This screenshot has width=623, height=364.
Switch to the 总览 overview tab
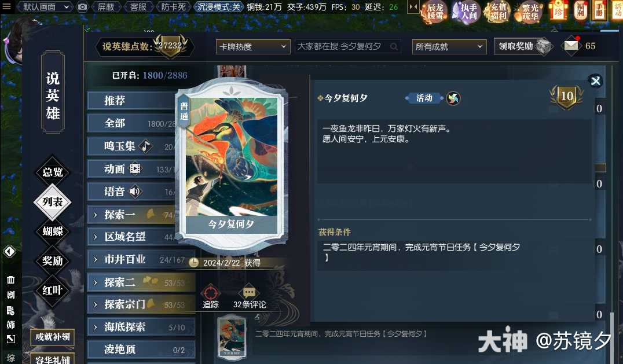(53, 172)
